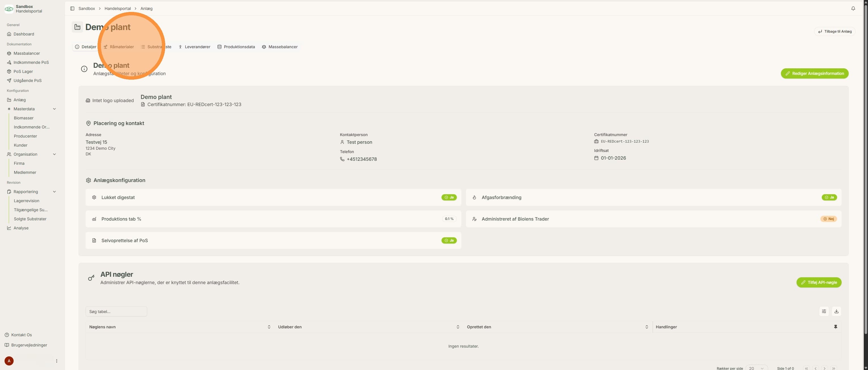Click the user avatar A
The width and height of the screenshot is (868, 370).
pos(9,361)
